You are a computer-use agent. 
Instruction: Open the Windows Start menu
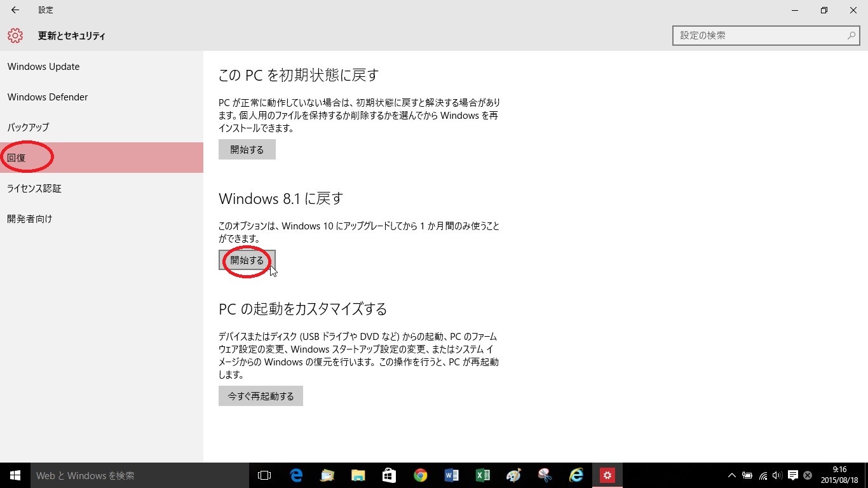[15, 475]
